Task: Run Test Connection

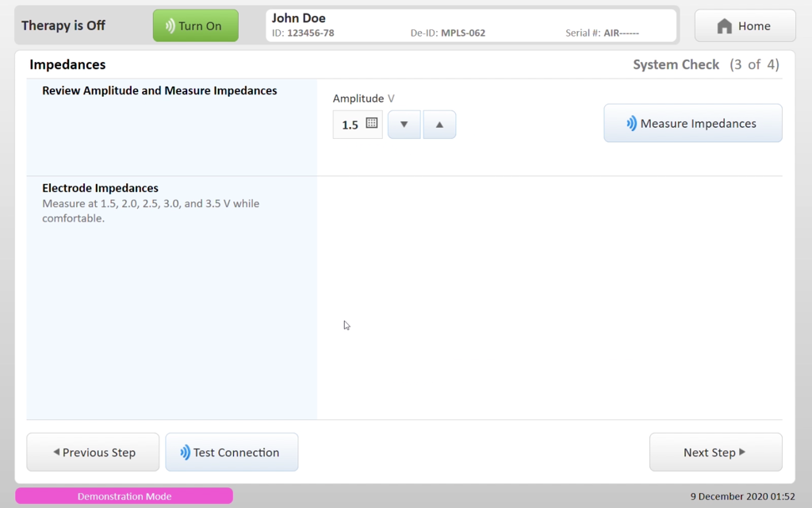Action: [x=232, y=452]
